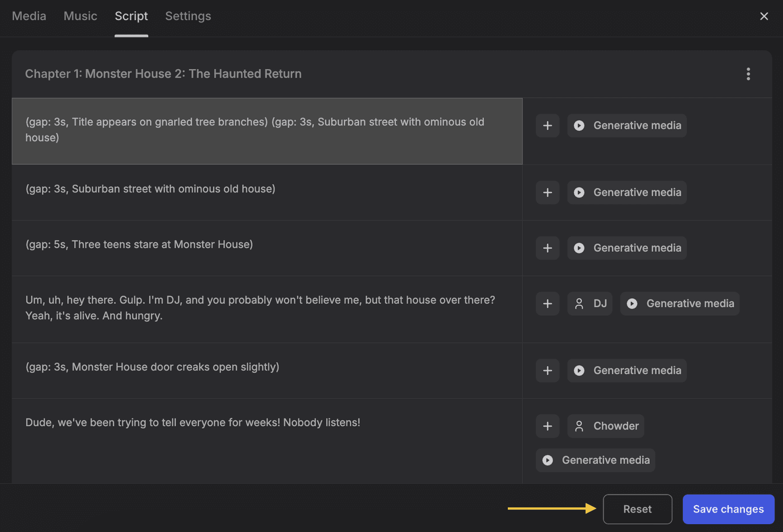Open Generative media for the DJ dialogue row

coord(680,304)
